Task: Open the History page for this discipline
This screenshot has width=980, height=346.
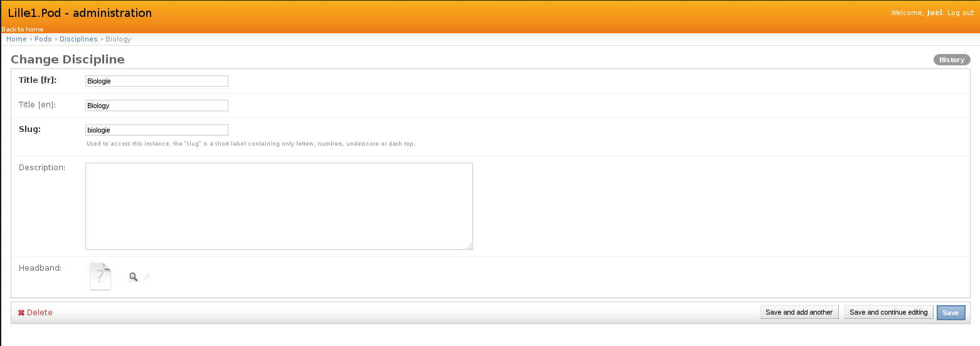Action: click(x=951, y=60)
